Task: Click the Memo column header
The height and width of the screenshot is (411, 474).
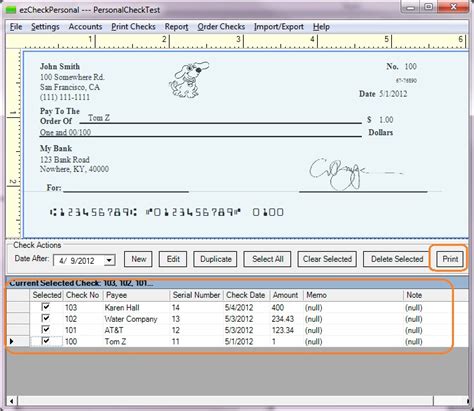Action: [353, 295]
